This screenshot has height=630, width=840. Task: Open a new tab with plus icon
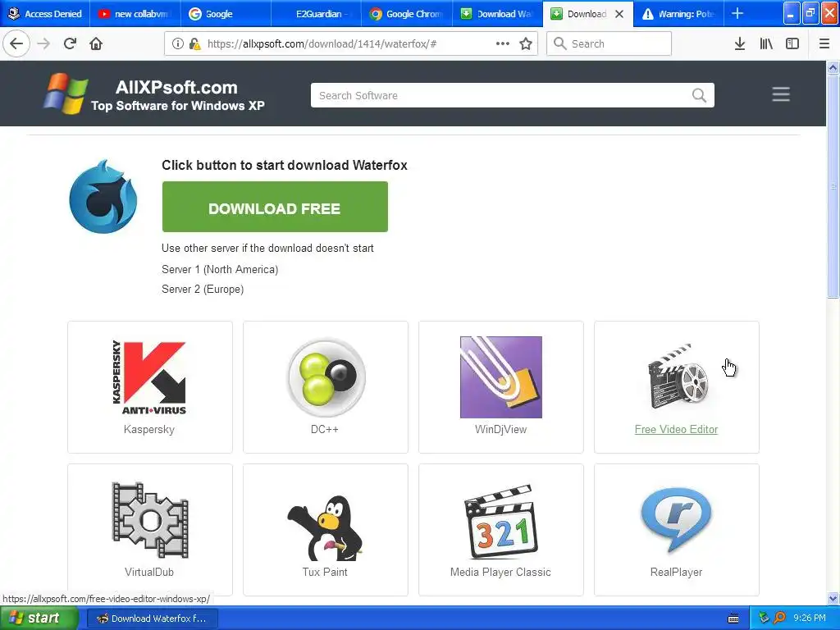click(x=737, y=13)
